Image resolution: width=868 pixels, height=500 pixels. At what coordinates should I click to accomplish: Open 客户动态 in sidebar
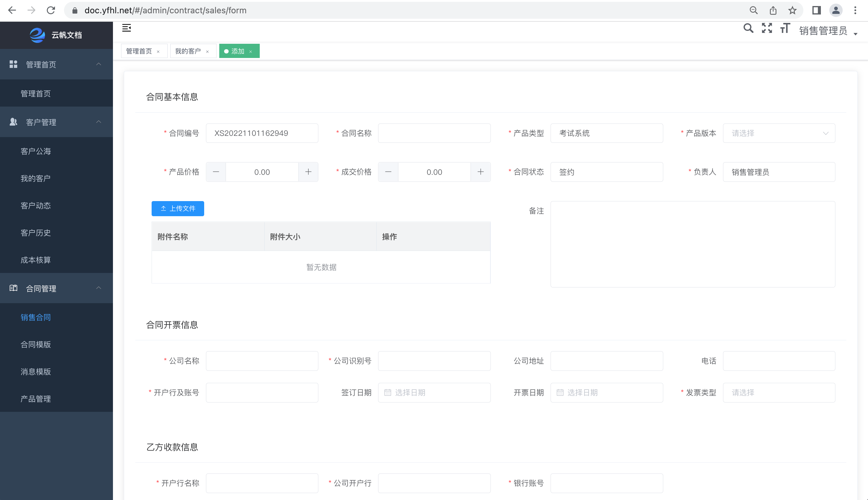tap(56, 205)
